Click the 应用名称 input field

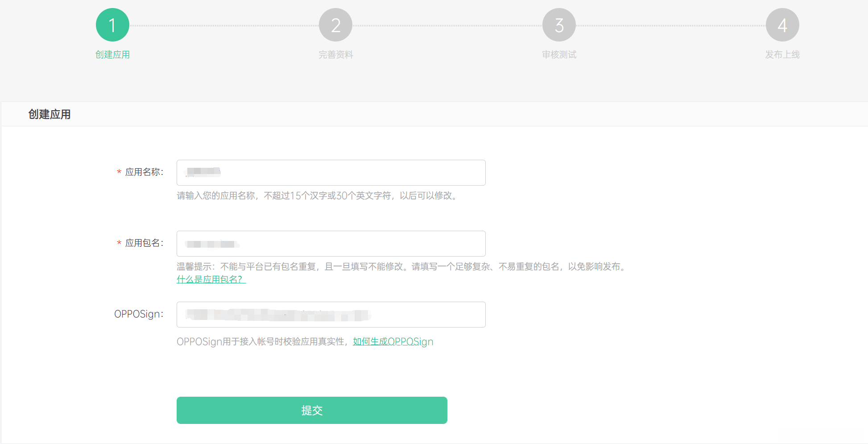tap(331, 173)
